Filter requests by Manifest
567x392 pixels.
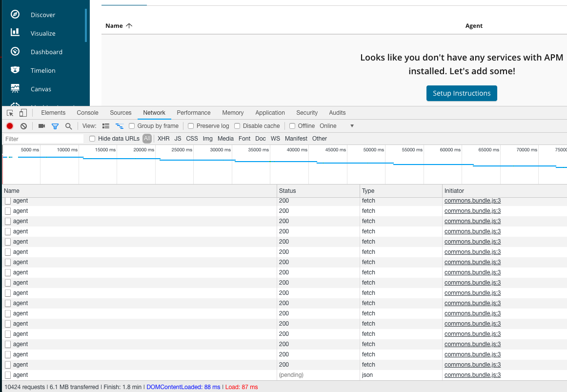[x=296, y=139]
